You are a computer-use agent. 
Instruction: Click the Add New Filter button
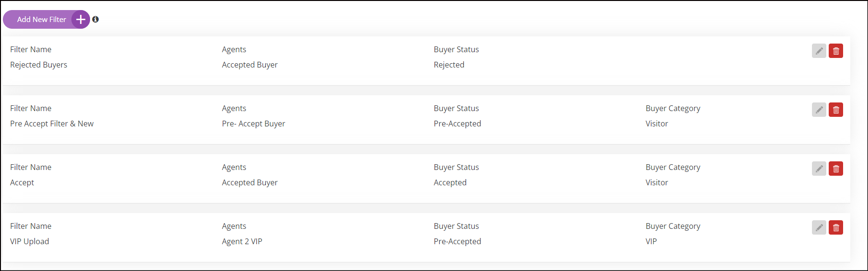click(x=46, y=20)
